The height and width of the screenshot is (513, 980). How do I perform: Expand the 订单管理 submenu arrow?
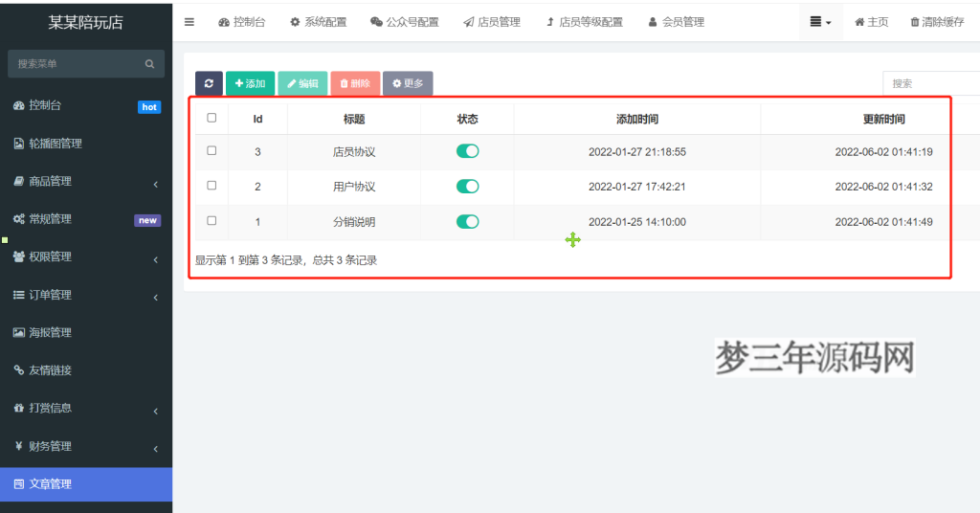(156, 298)
